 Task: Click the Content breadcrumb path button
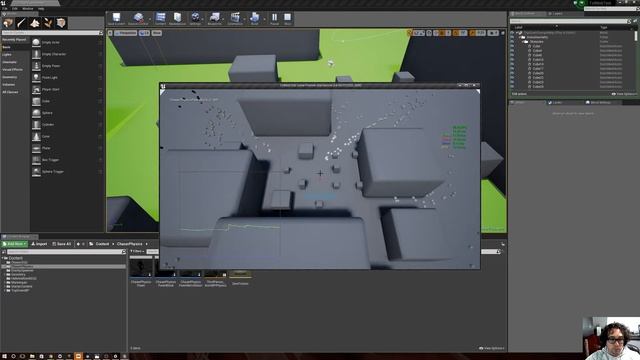[x=102, y=244]
